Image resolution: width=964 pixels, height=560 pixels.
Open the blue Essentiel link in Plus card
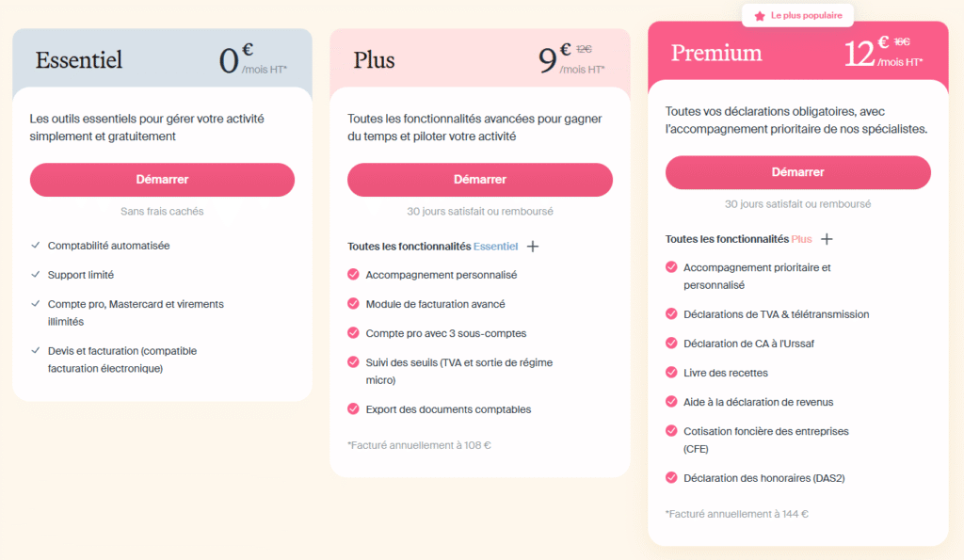click(495, 247)
